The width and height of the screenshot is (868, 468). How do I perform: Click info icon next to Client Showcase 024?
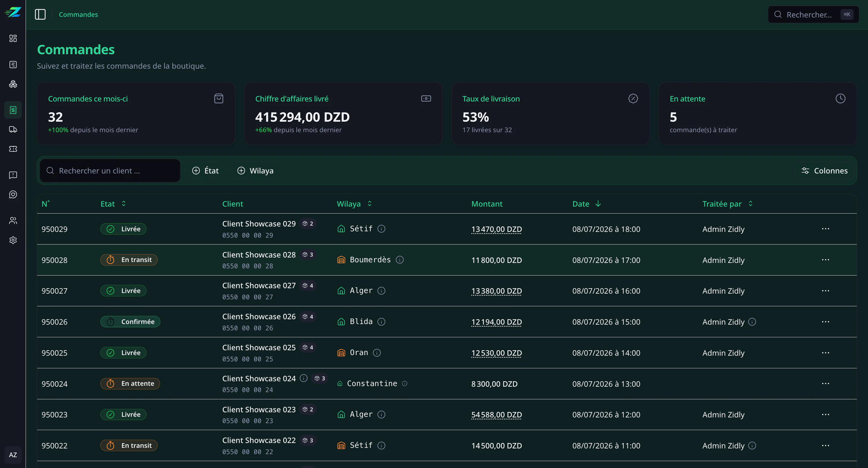click(303, 379)
